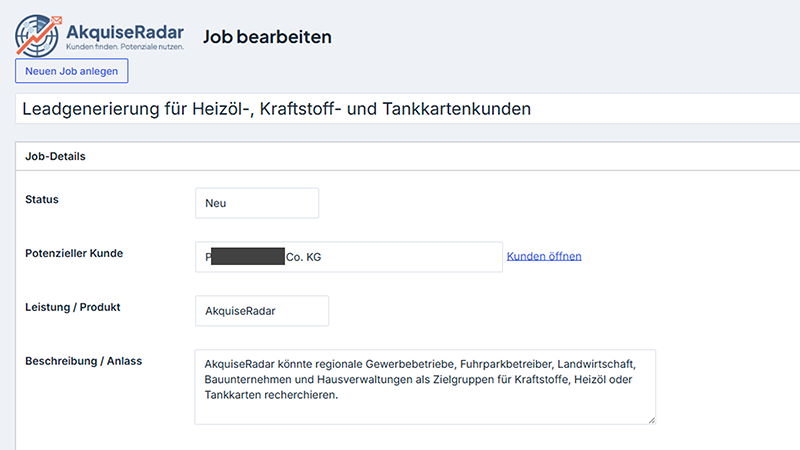Click the AkquiseRadar brand name text
This screenshot has height=450, width=800.
point(125,32)
